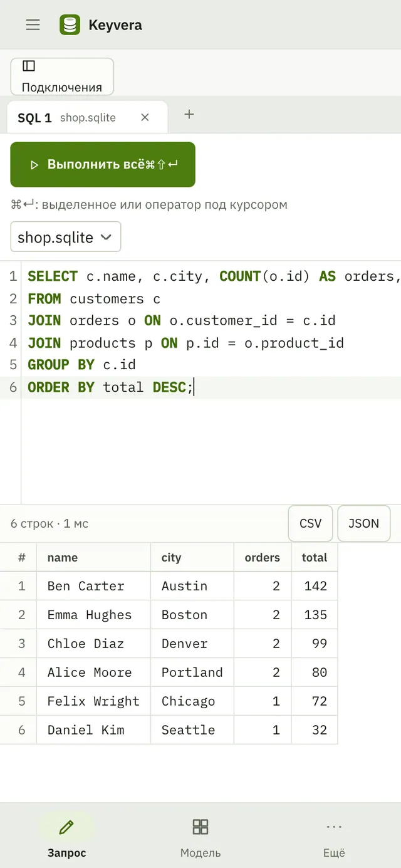
Task: Export results as CSV
Action: coord(310,523)
